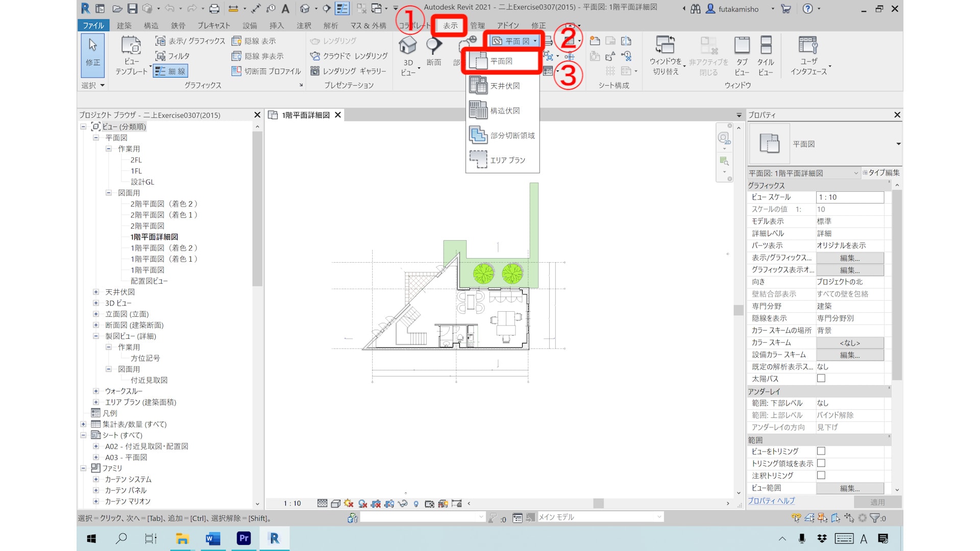Switch to the Manage (管理) ribbon tab
Image resolution: width=980 pixels, height=551 pixels.
[477, 26]
